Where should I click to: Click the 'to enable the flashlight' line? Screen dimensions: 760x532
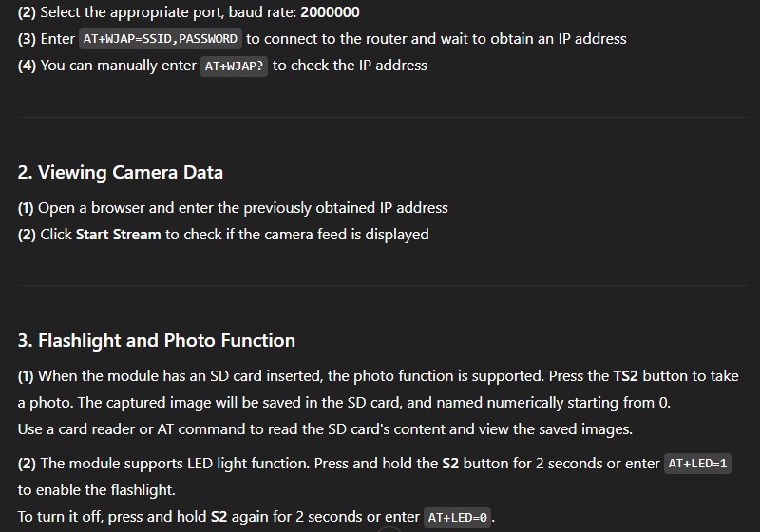(x=97, y=490)
